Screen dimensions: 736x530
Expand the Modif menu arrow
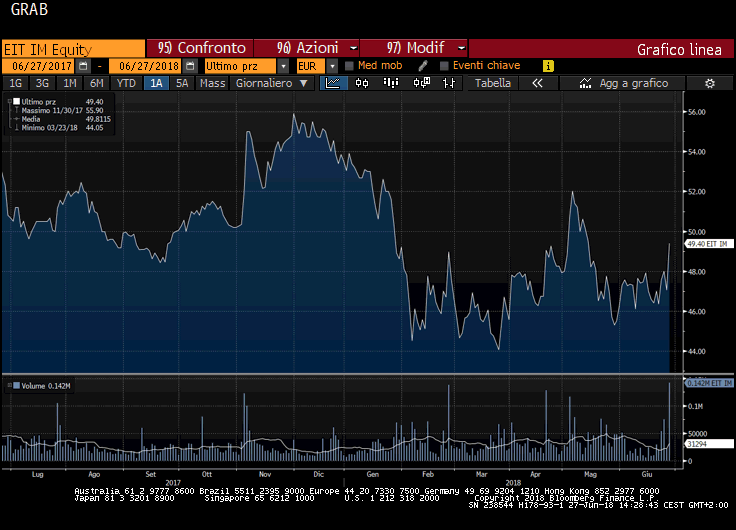pyautogui.click(x=461, y=48)
